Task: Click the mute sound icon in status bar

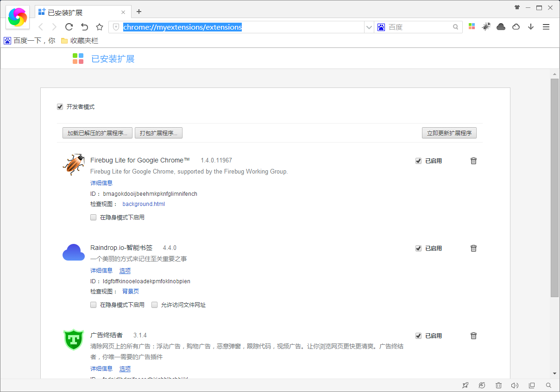Action: pyautogui.click(x=515, y=385)
